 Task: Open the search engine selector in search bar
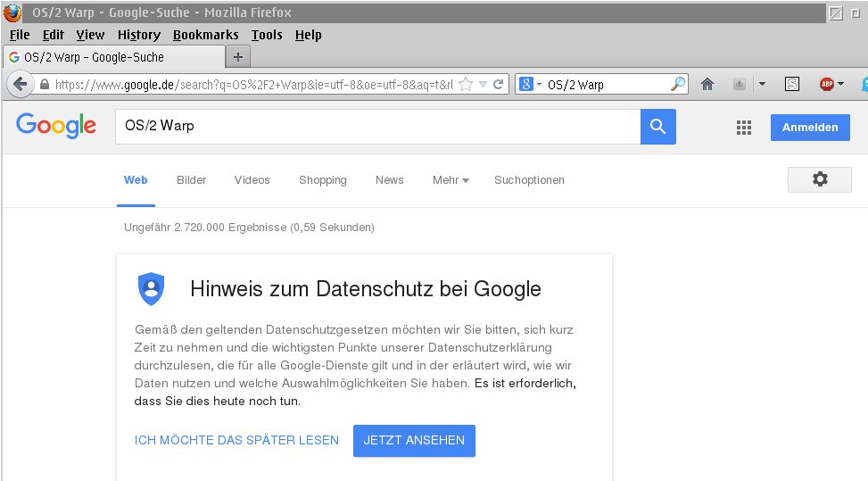(x=530, y=84)
